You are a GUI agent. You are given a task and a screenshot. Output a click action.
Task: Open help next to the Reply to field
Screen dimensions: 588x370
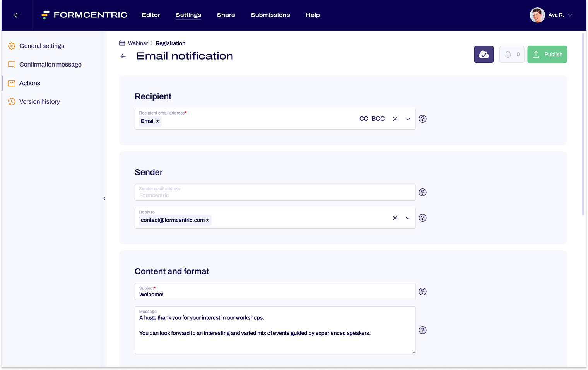422,218
